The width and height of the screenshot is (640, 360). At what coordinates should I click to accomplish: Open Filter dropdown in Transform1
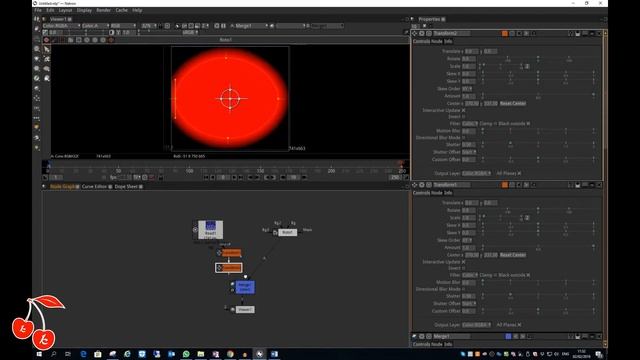[470, 275]
